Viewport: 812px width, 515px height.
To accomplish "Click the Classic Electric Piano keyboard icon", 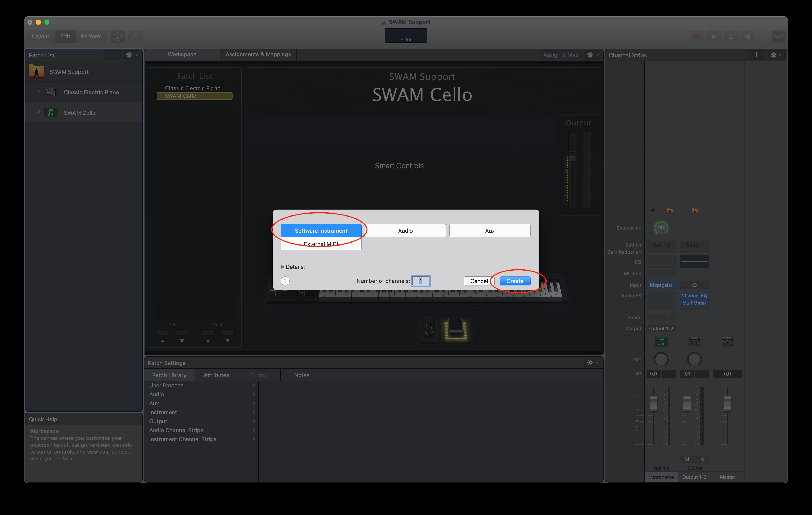I will [x=51, y=92].
